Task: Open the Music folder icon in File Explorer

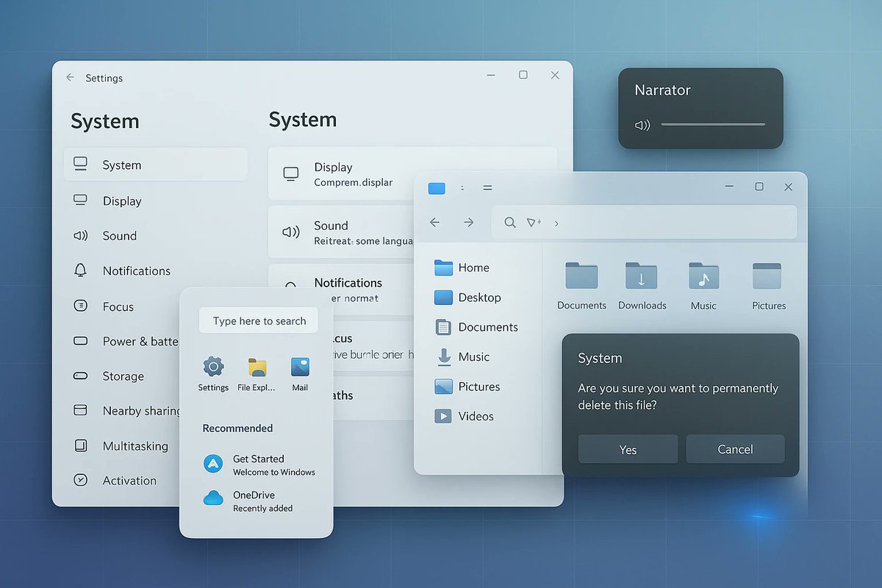Action: point(703,278)
